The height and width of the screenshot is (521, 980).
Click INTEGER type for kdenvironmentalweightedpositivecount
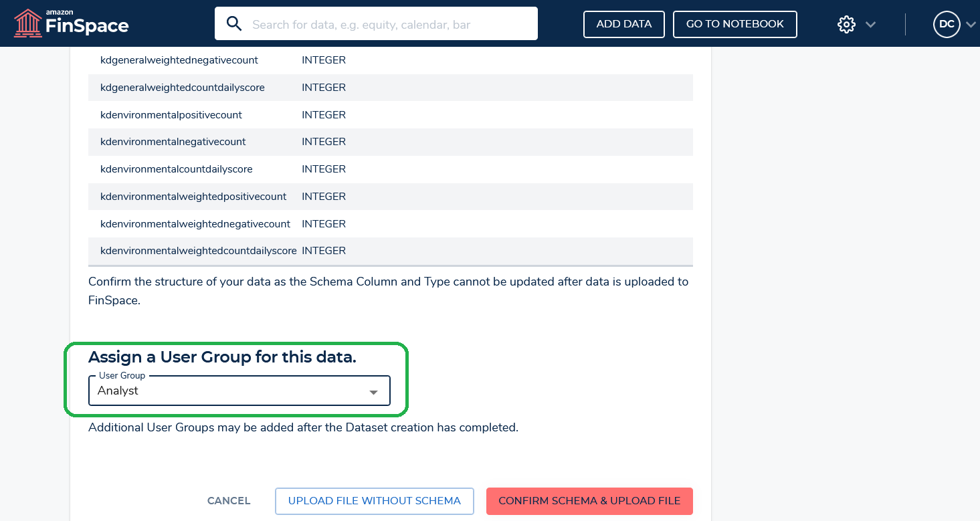(x=324, y=197)
